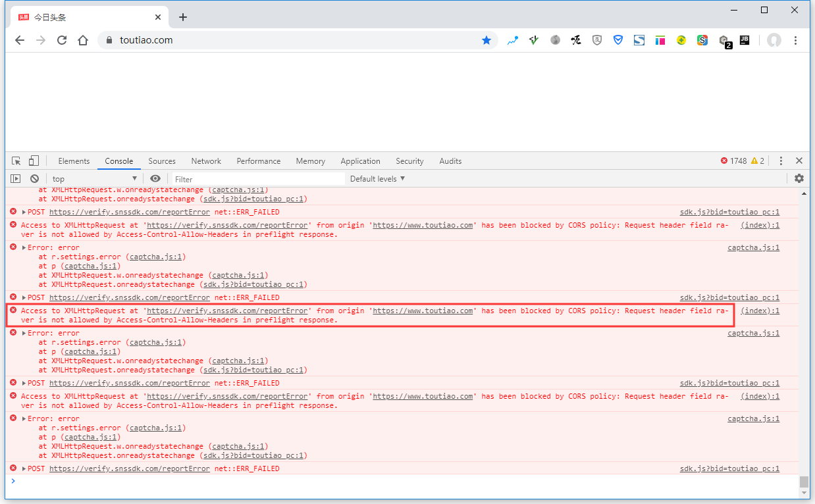Close the DevTools panel
The width and height of the screenshot is (815, 504).
coord(799,161)
